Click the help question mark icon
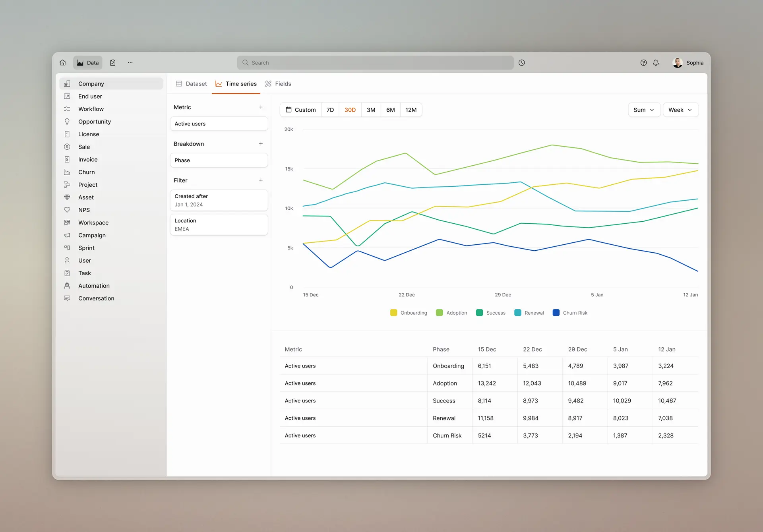The width and height of the screenshot is (763, 532). point(643,63)
